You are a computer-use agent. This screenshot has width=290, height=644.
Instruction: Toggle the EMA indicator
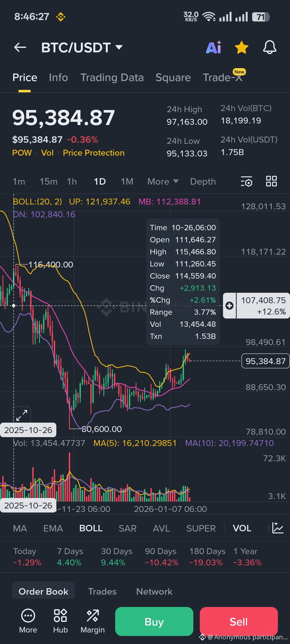click(53, 528)
